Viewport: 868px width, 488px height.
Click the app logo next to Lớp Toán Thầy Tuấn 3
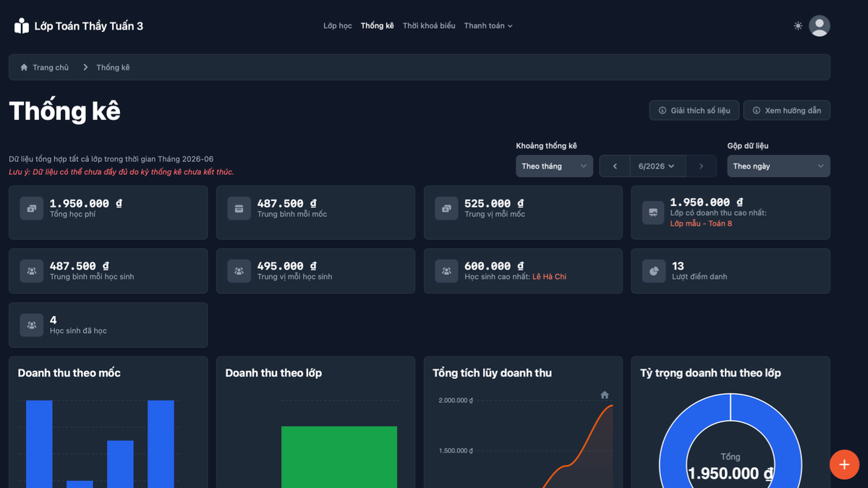click(22, 26)
